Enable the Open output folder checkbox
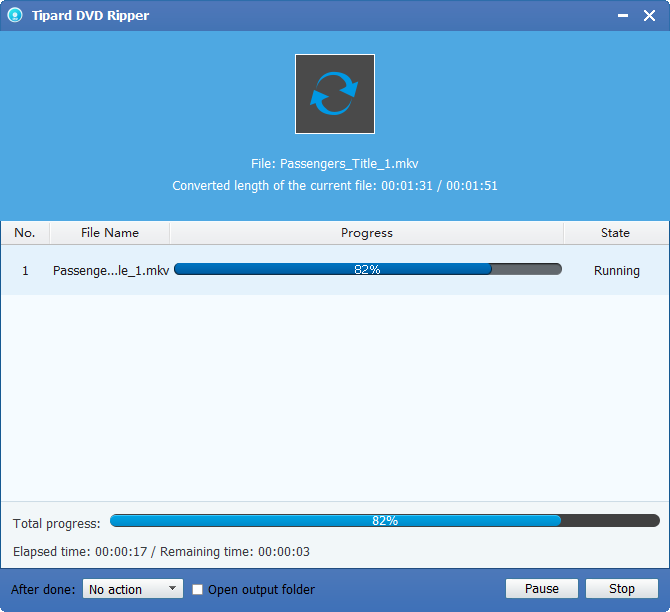This screenshot has height=612, width=670. 198,590
